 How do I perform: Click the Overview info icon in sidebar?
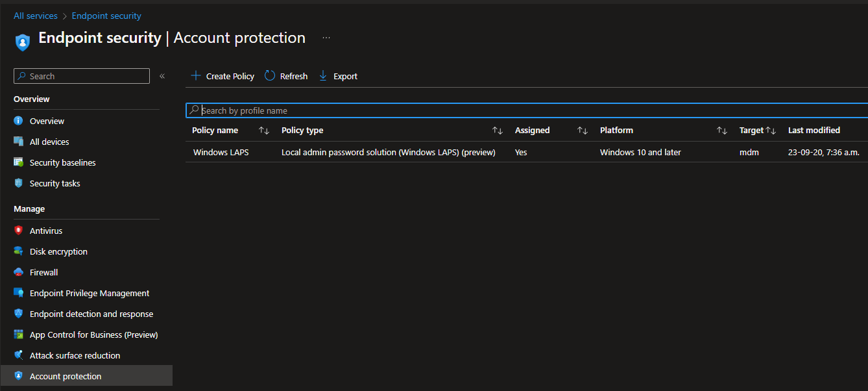pyautogui.click(x=18, y=121)
